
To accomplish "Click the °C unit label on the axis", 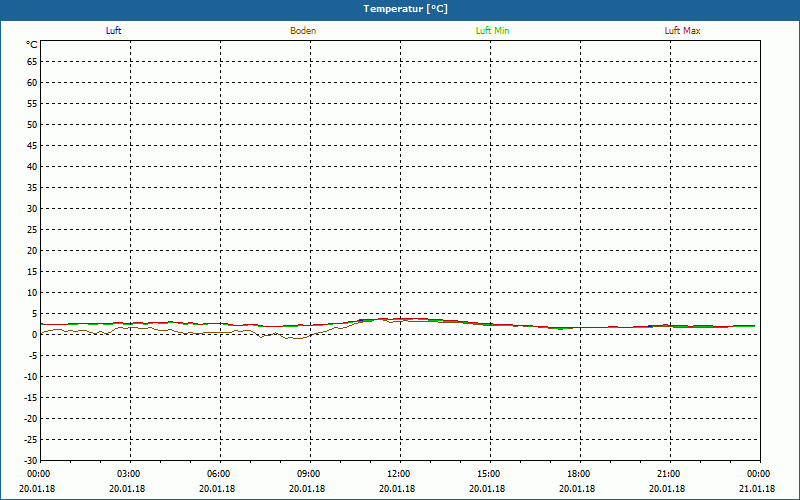I will 32,45.
